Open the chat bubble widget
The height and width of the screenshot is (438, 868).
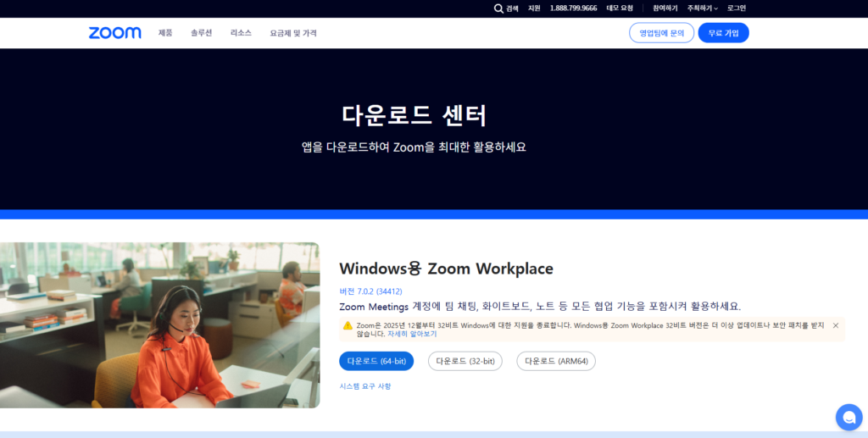848,417
